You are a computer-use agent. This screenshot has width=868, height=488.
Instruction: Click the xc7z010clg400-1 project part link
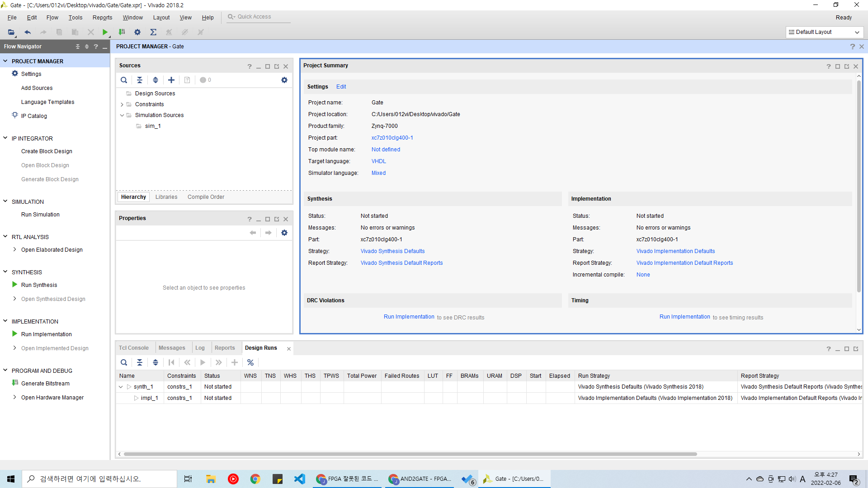(392, 138)
